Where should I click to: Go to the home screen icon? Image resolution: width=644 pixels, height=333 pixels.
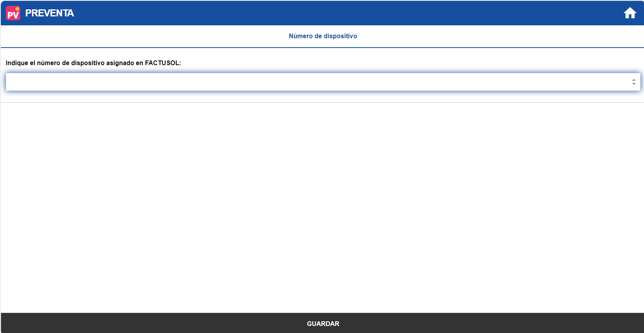click(x=630, y=13)
